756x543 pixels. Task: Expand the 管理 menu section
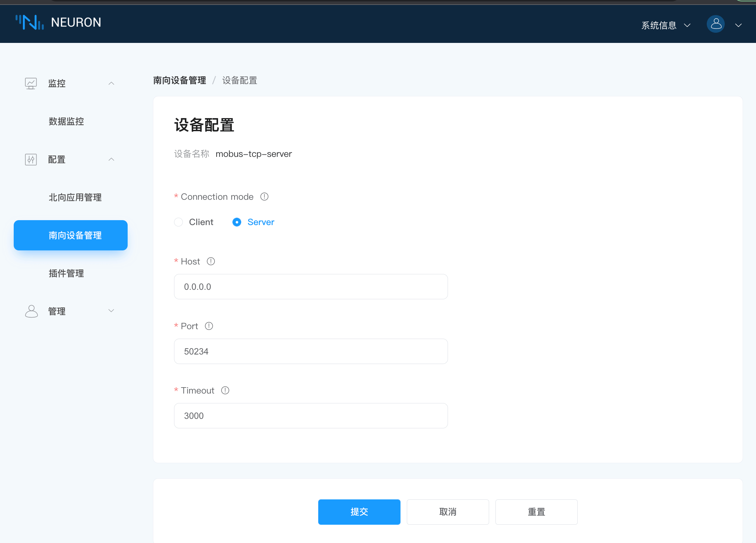click(x=111, y=311)
